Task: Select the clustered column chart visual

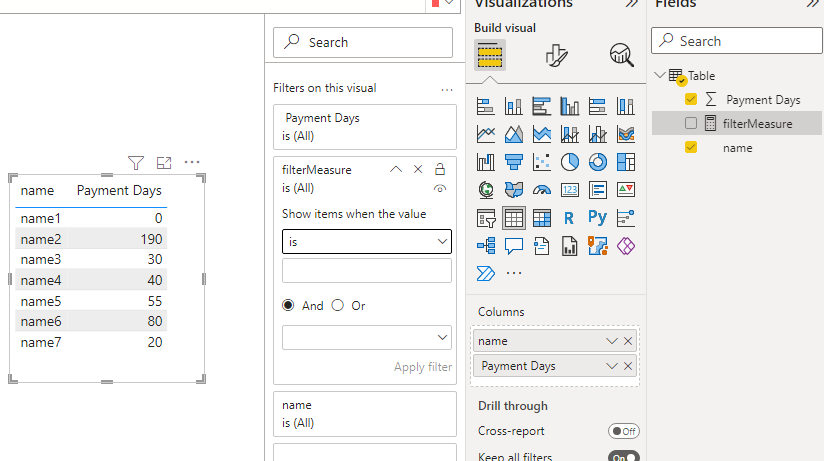Action: (x=570, y=106)
